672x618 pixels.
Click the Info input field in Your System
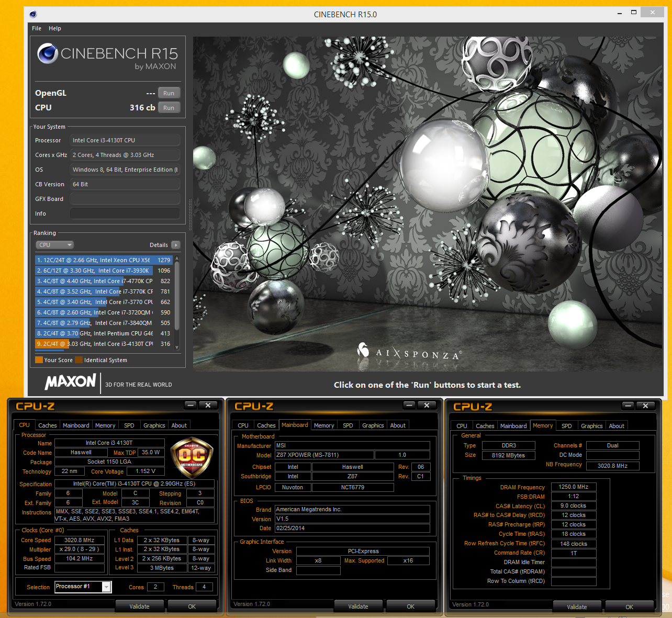[125, 214]
